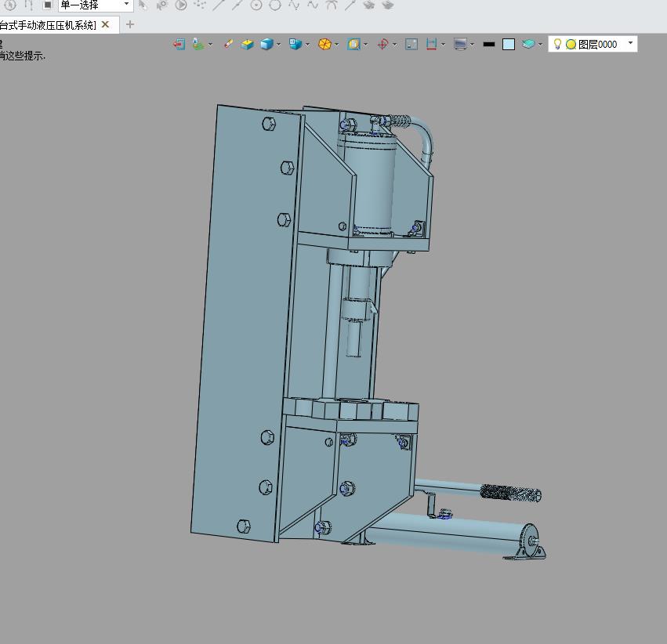Open dropdown next to red rotation icon
Screen dimensions: 667x644
pyautogui.click(x=394, y=45)
